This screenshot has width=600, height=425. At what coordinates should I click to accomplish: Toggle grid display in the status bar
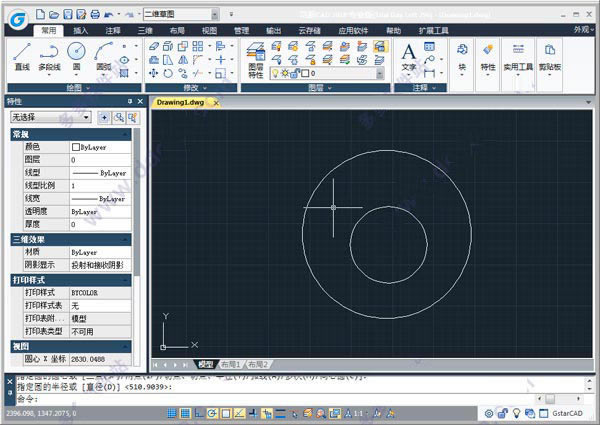coord(184,412)
